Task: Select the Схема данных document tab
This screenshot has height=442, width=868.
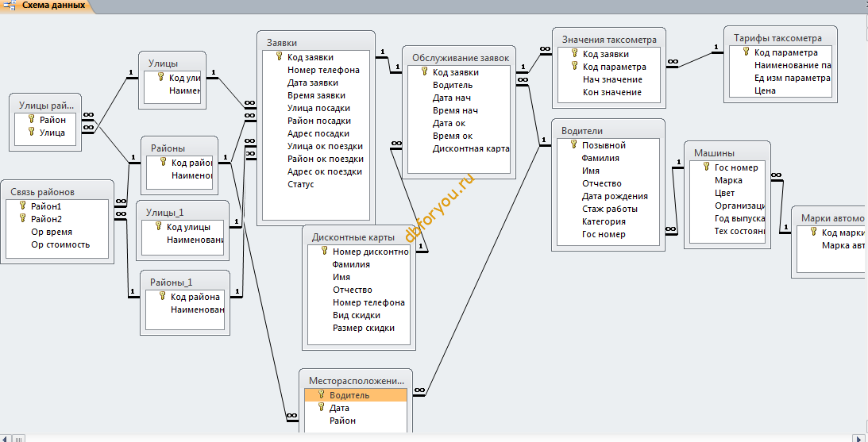Action: [47, 6]
